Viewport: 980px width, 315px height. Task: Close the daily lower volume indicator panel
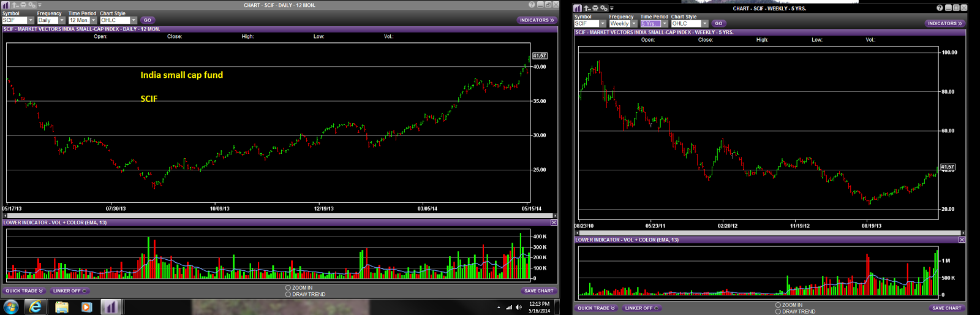[x=554, y=222]
